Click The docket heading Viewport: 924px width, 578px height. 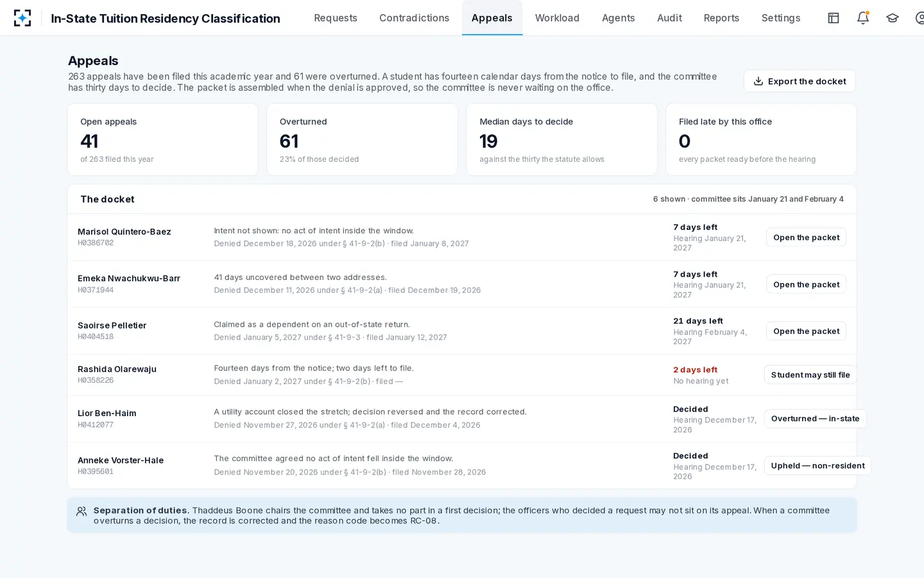pyautogui.click(x=107, y=199)
